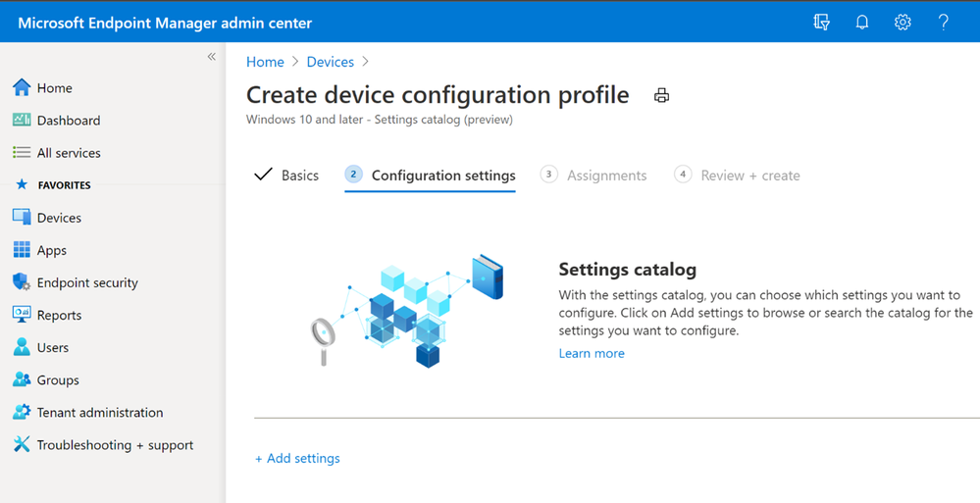Screen dimensions: 980x503
Task: Open portal settings gear icon
Action: (x=903, y=23)
